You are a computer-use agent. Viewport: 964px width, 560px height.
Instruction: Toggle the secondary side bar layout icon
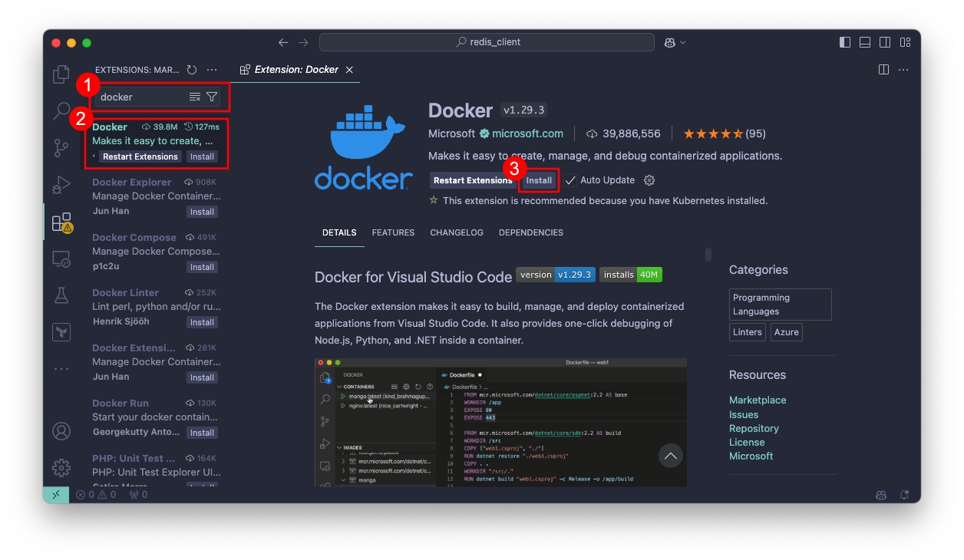coord(885,42)
